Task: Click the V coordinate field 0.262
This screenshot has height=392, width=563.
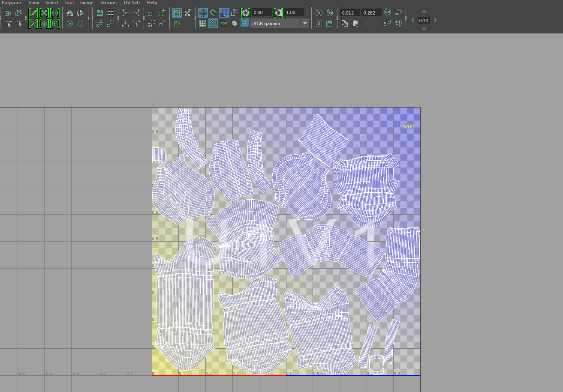Action: (x=371, y=13)
